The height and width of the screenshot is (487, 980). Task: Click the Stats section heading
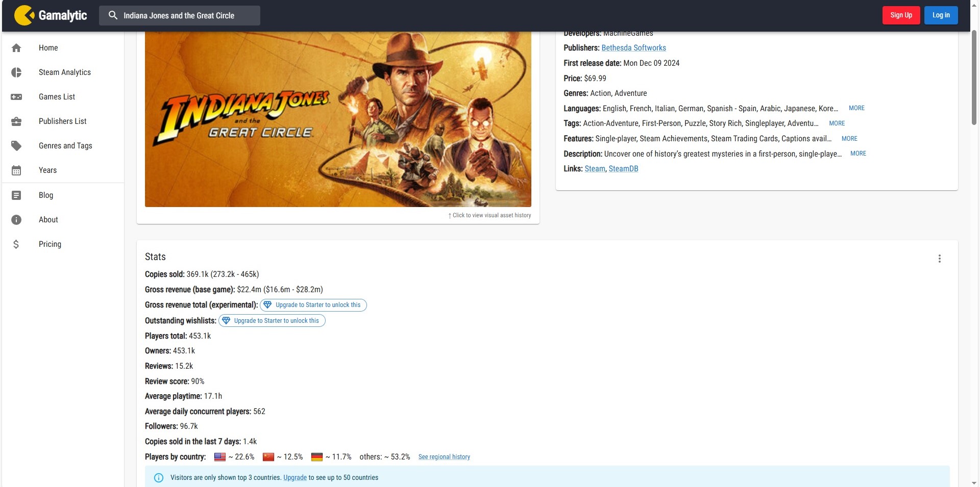click(x=155, y=257)
